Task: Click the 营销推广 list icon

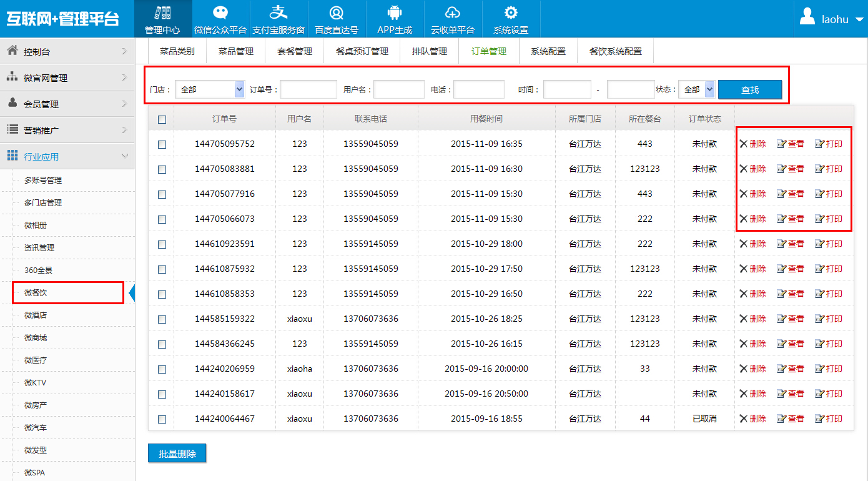Action: click(x=12, y=129)
